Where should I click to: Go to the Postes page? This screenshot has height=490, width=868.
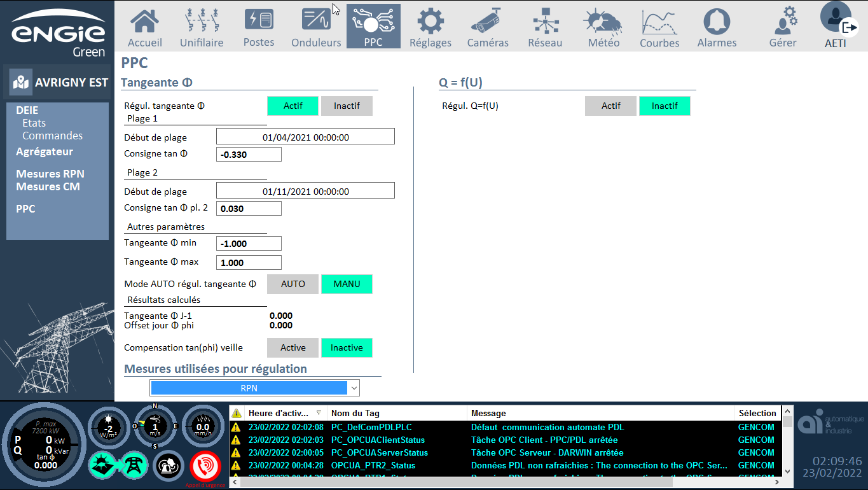[259, 27]
